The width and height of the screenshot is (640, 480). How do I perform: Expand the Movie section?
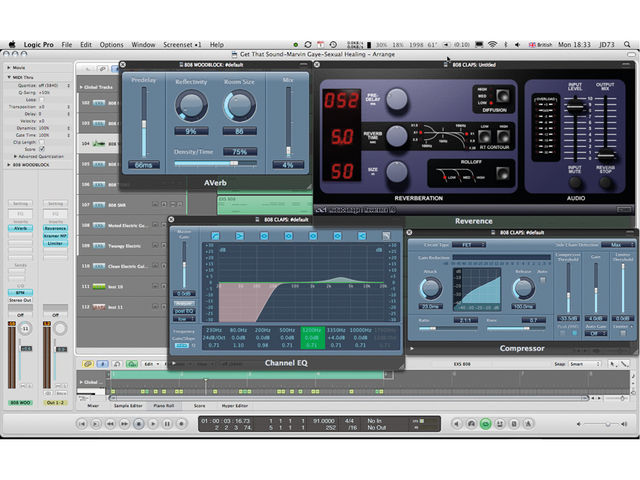pos(9,67)
